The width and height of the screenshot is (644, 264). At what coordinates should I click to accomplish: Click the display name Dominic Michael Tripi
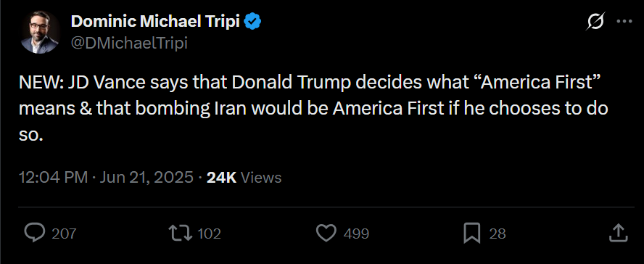point(155,22)
